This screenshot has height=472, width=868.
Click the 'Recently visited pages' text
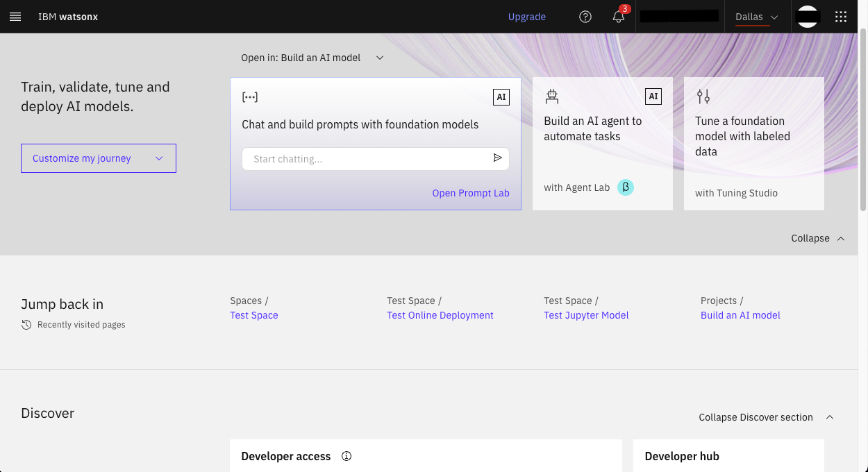(x=81, y=325)
